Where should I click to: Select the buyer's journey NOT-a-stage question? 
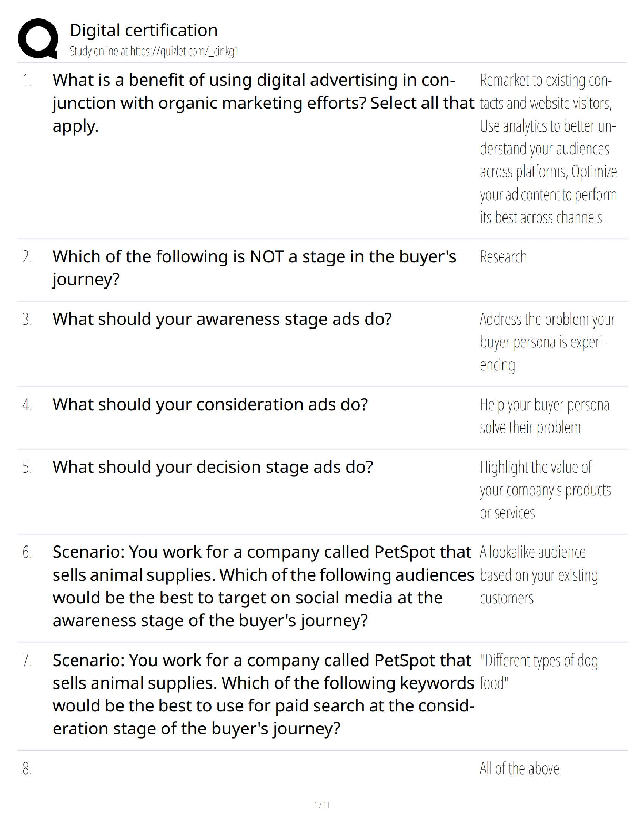[254, 267]
